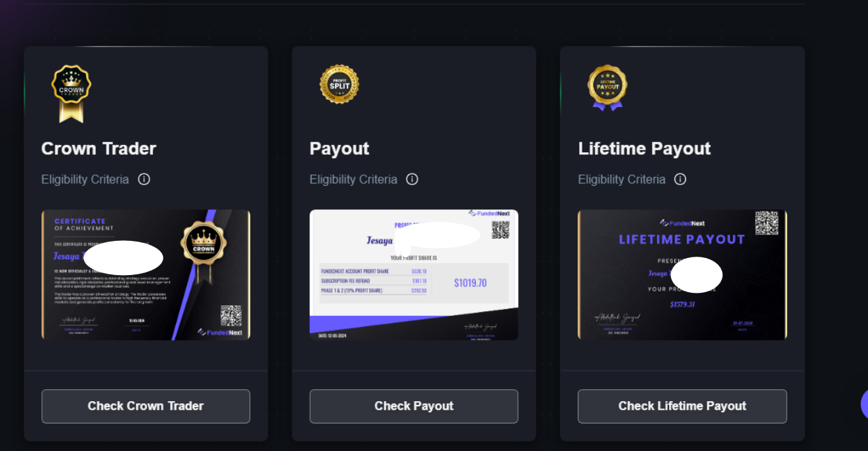868x451 pixels.
Task: Click QR code on Crown Trader certificate
Action: [x=231, y=316]
